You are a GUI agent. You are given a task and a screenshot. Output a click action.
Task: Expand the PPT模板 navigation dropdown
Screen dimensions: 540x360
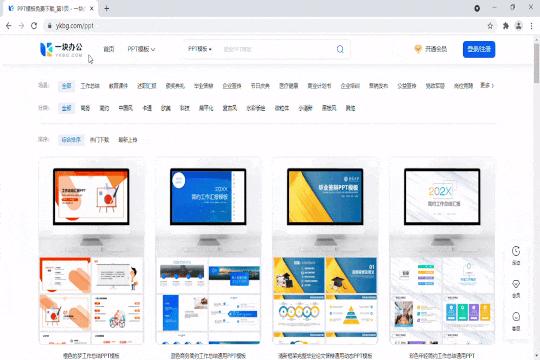click(141, 49)
